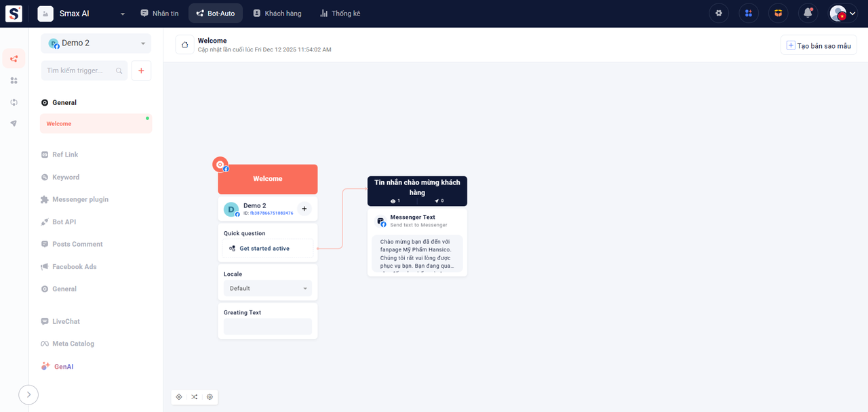
Task: Open the notifications bell icon
Action: point(808,14)
